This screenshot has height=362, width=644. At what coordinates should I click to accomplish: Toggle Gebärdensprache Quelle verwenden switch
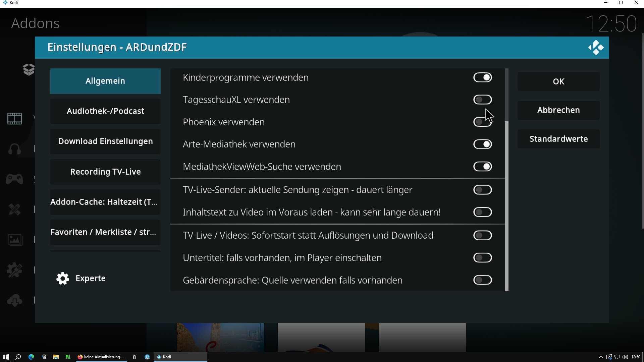482,280
